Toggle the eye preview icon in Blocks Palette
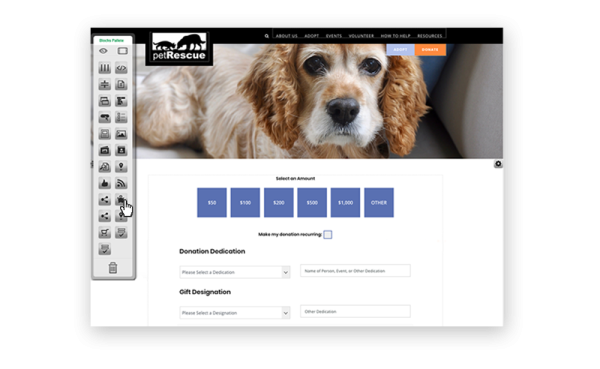The width and height of the screenshot is (600, 369). pos(103,51)
